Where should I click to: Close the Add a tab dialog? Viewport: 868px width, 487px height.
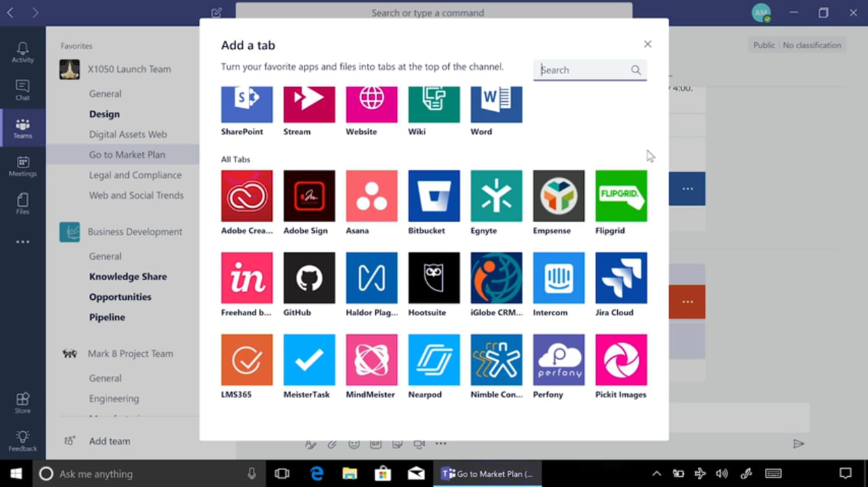648,44
